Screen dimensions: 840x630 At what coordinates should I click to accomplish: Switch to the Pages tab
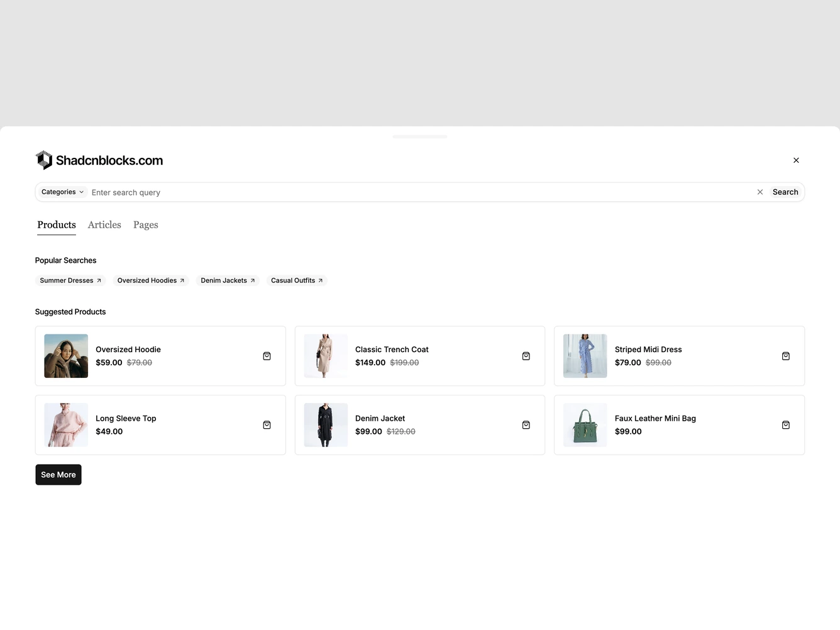pos(146,225)
